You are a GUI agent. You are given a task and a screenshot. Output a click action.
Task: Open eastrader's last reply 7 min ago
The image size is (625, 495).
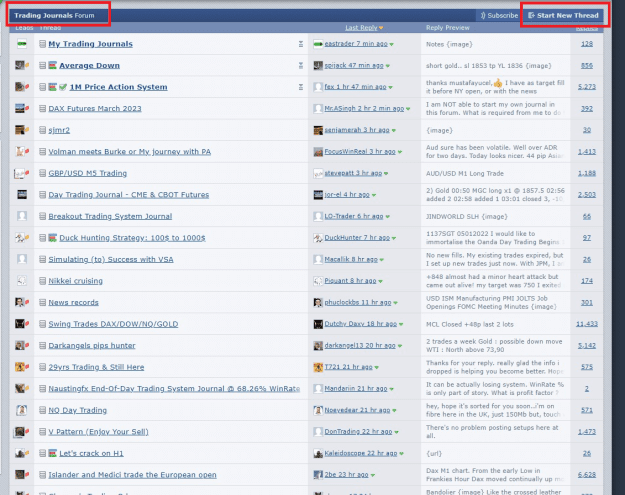coord(356,44)
